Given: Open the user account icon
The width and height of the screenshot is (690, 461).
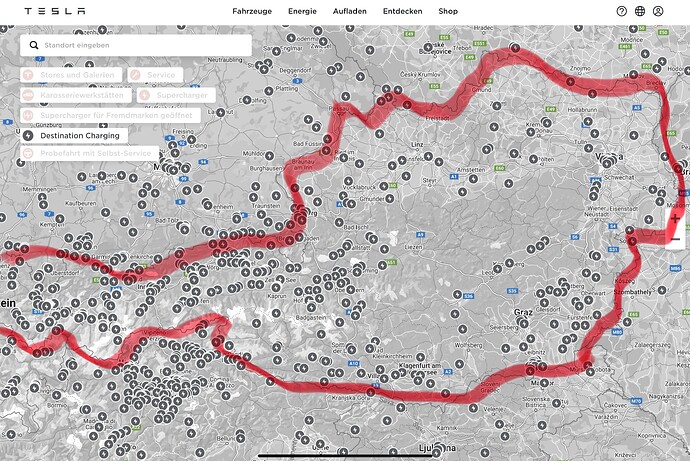Looking at the screenshot, I should tap(658, 11).
